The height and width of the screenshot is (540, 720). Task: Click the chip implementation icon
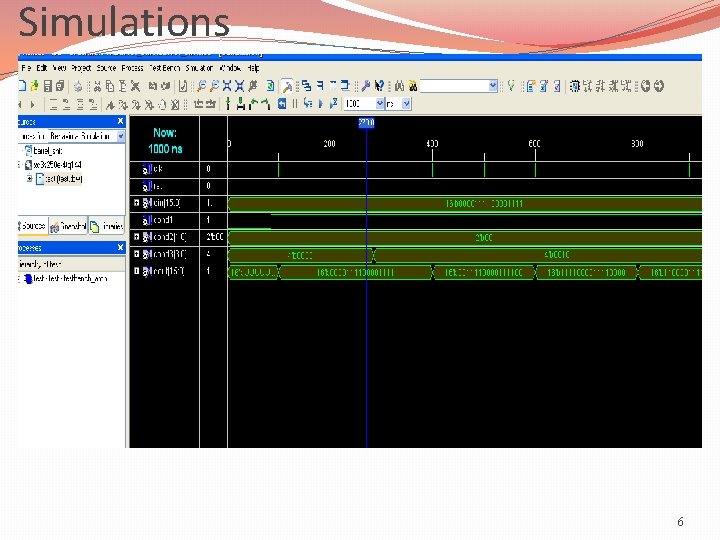click(x=574, y=86)
